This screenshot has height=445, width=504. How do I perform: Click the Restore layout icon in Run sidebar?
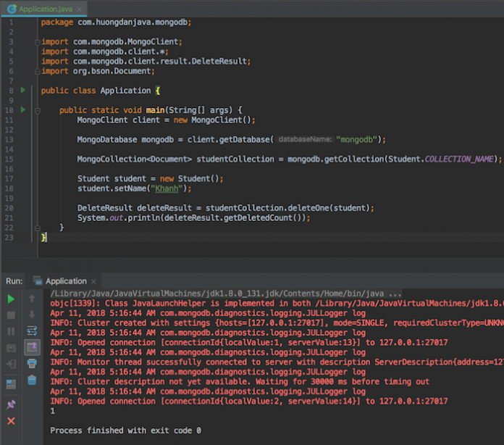11,384
